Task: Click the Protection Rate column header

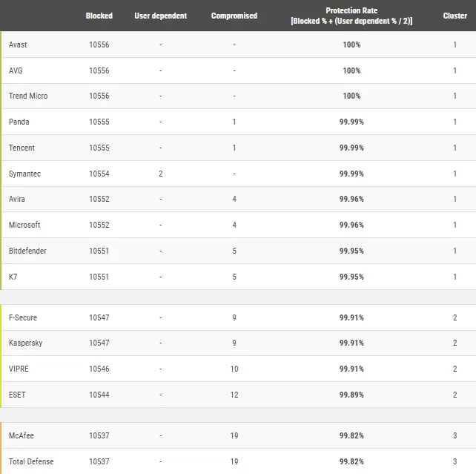Action: click(351, 16)
